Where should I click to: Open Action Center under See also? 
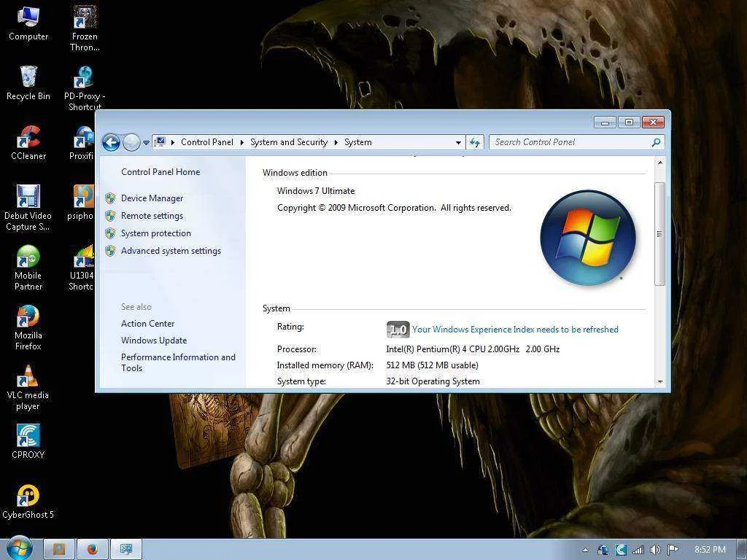(x=147, y=323)
